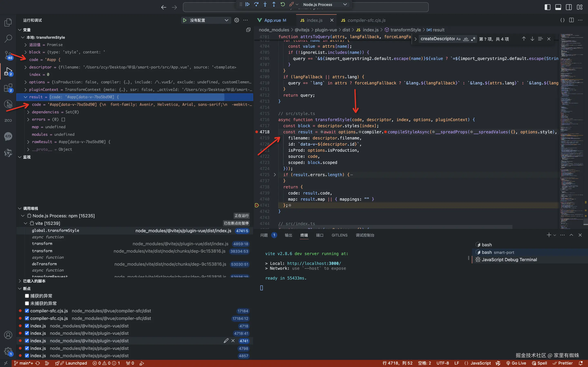
Task: Switch to the App.vue editor tab
Action: 272,20
